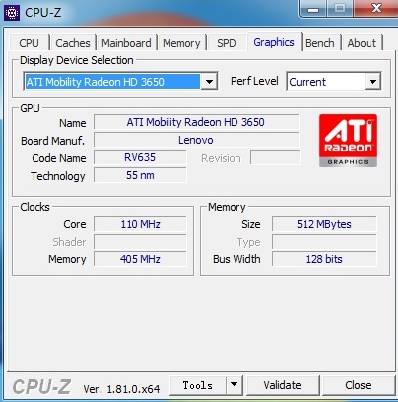The width and height of the screenshot is (398, 402).
Task: Switch to the SPD tab
Action: click(227, 43)
